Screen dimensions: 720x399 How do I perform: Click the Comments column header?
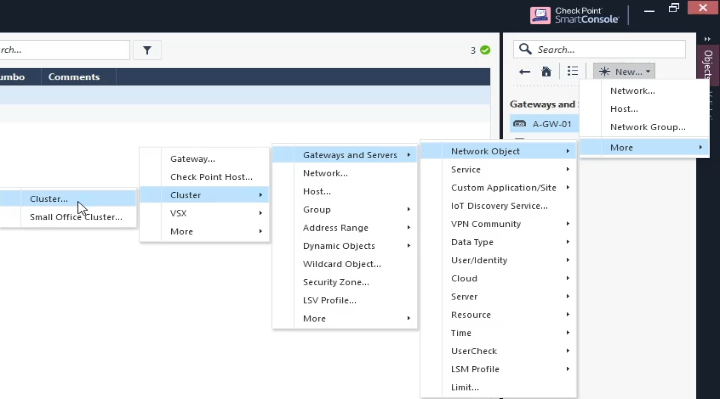click(x=74, y=77)
